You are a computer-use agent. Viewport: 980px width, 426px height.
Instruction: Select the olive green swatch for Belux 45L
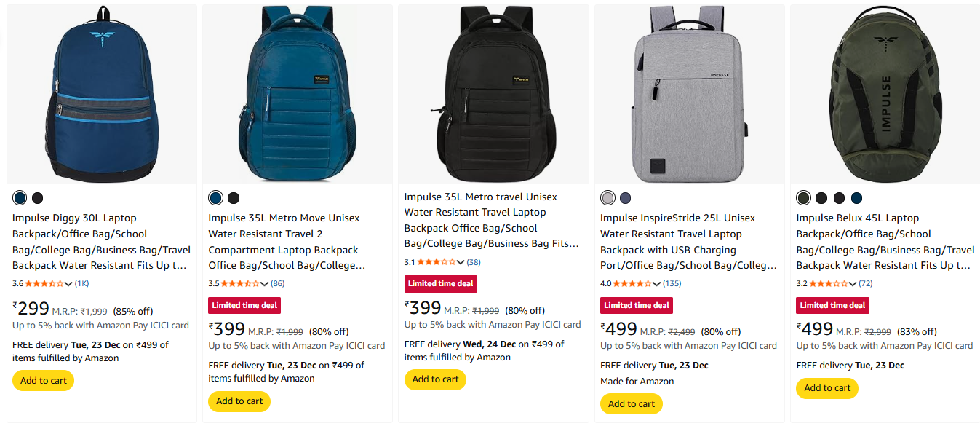803,198
